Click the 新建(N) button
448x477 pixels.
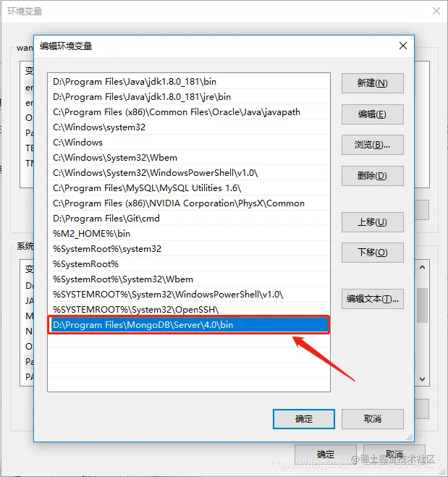373,83
